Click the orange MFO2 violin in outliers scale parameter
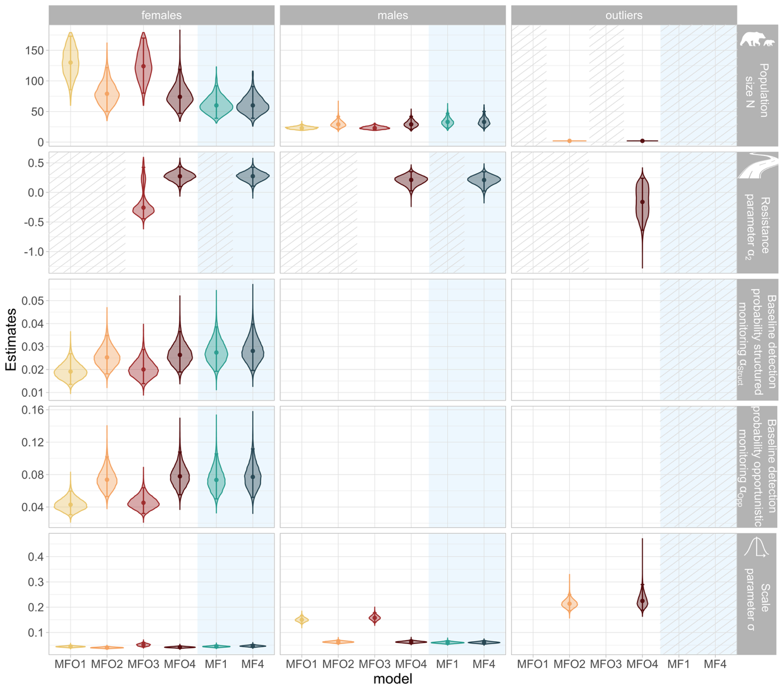 point(569,604)
